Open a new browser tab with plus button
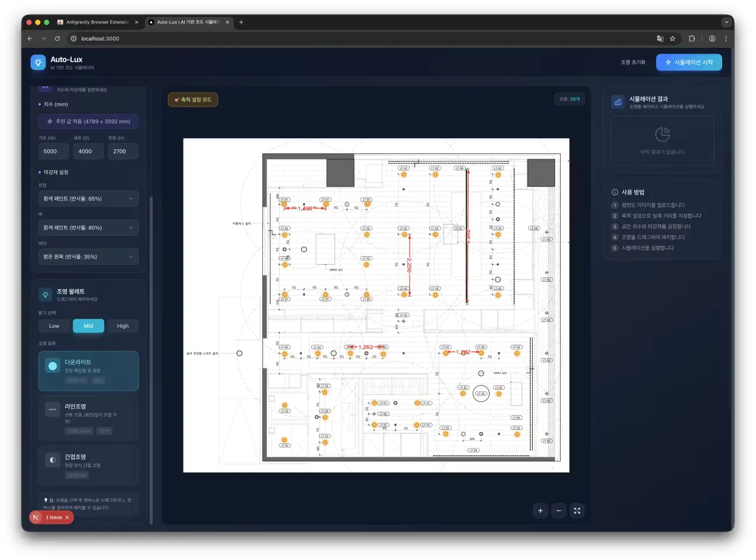The height and width of the screenshot is (560, 756). pos(241,22)
